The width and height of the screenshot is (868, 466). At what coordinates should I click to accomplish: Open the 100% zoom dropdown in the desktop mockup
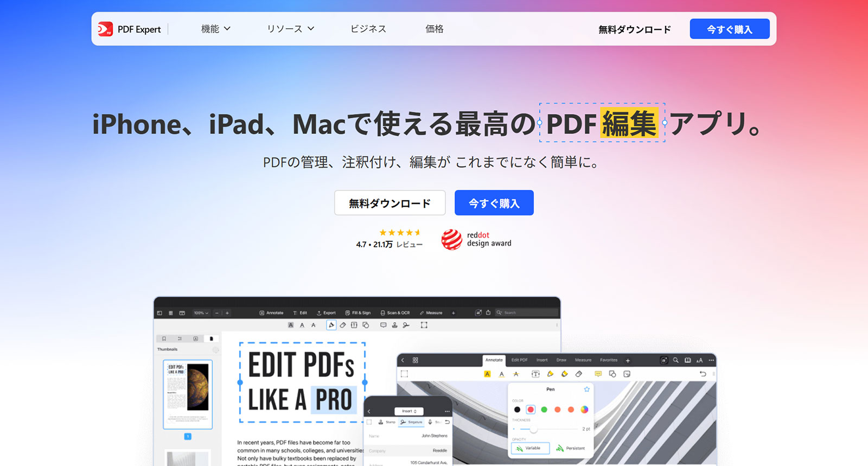(x=201, y=313)
